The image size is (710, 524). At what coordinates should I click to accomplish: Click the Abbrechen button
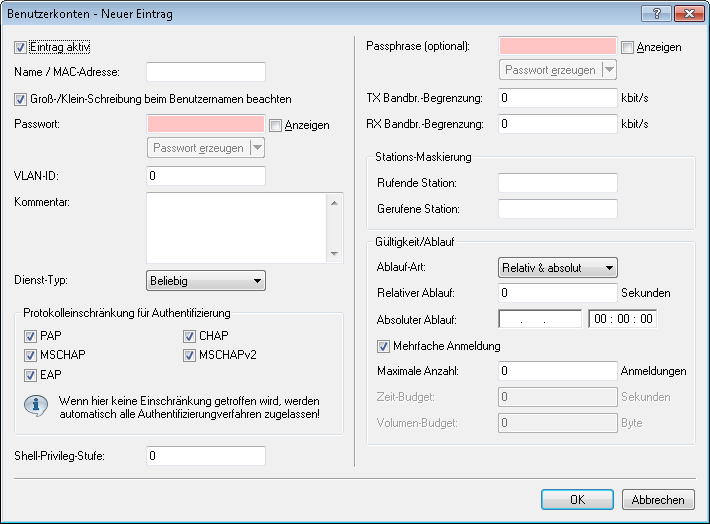(658, 499)
